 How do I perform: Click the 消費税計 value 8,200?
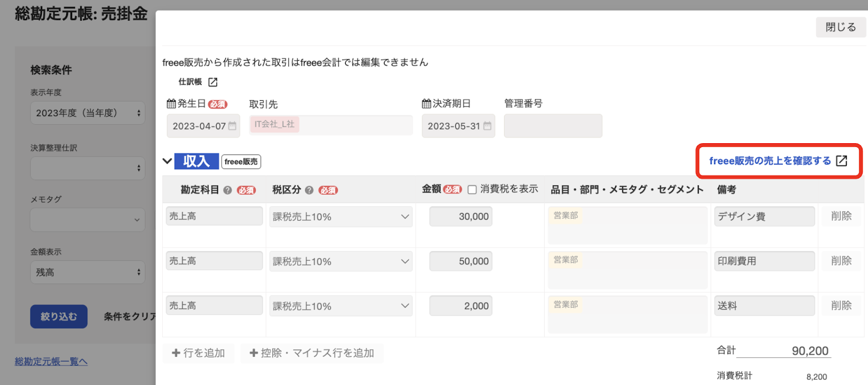(816, 377)
